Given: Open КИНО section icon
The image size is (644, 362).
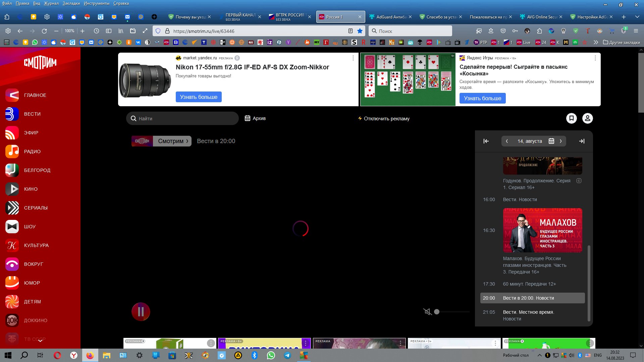Looking at the screenshot, I should (x=12, y=189).
